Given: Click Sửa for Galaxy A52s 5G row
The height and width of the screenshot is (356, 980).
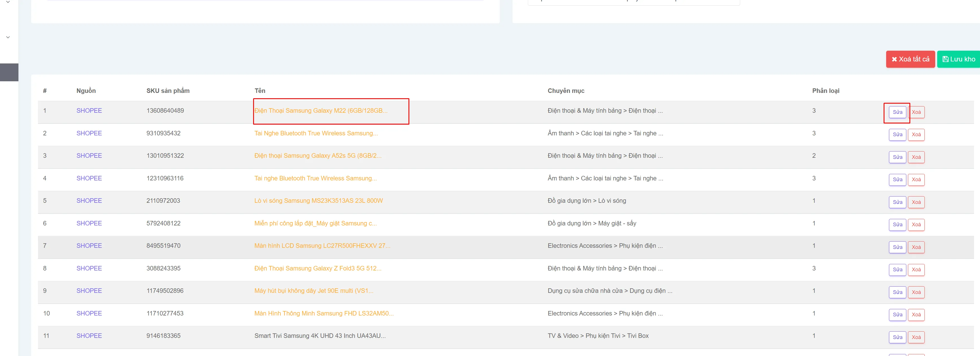Looking at the screenshot, I should tap(898, 157).
